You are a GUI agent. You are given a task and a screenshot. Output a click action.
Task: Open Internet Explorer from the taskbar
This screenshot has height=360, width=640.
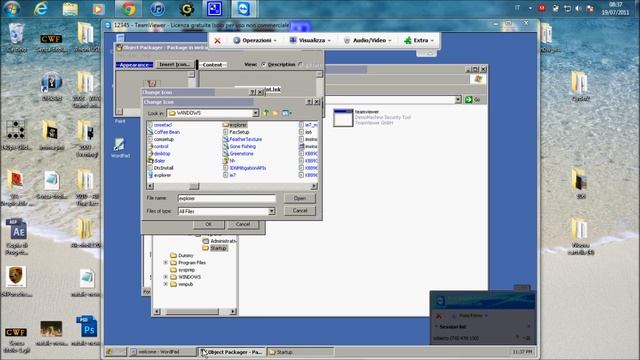[40, 9]
